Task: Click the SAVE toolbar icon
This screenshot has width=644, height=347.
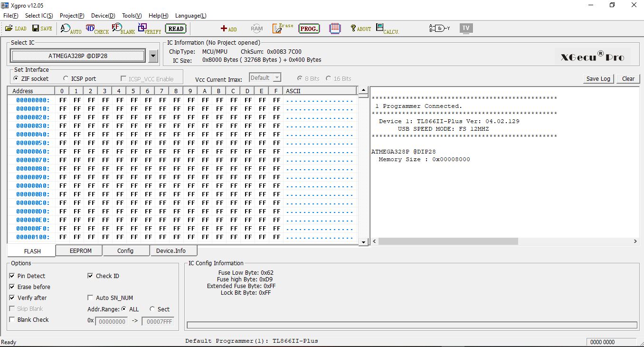Action: (x=42, y=29)
